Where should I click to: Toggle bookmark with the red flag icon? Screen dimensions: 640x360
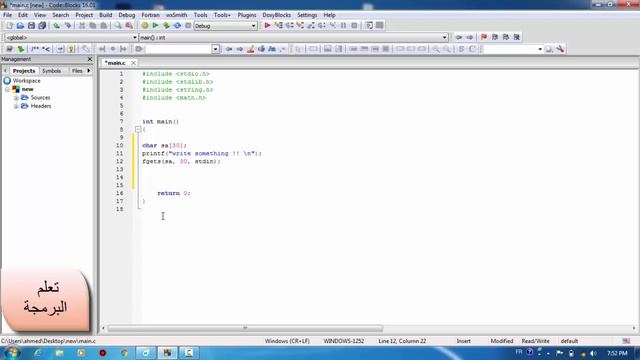(x=484, y=37)
